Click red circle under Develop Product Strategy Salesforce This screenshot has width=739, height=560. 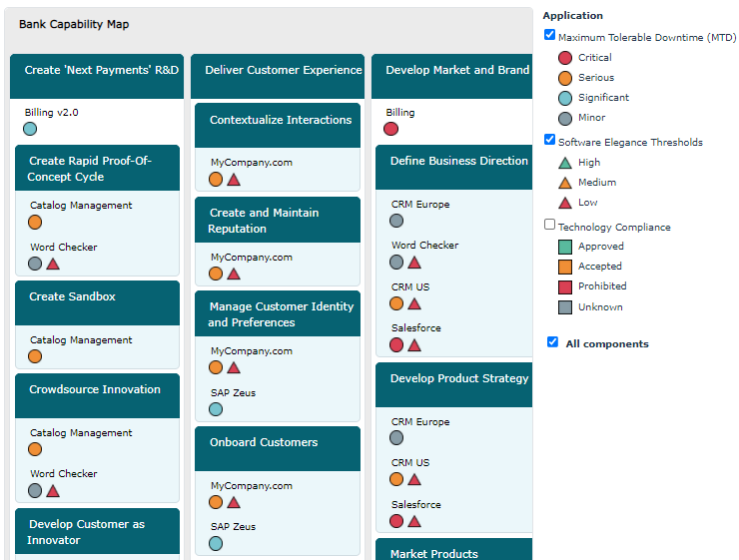pyautogui.click(x=396, y=521)
